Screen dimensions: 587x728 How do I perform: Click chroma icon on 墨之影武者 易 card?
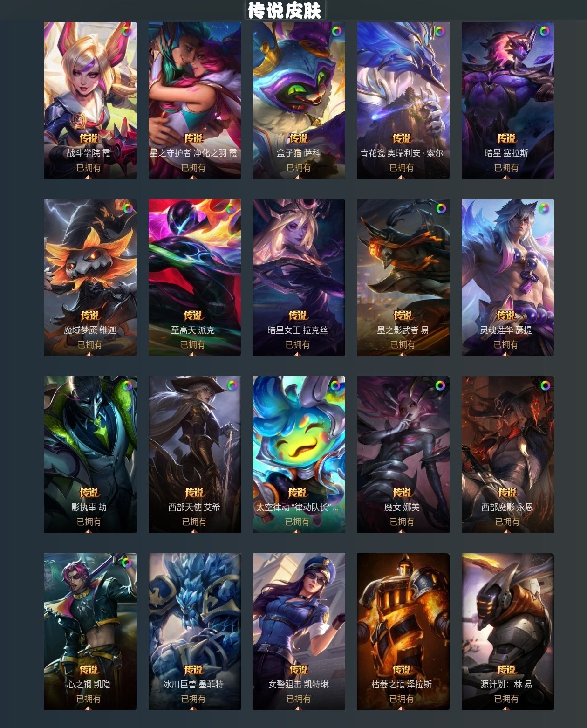pos(441,208)
